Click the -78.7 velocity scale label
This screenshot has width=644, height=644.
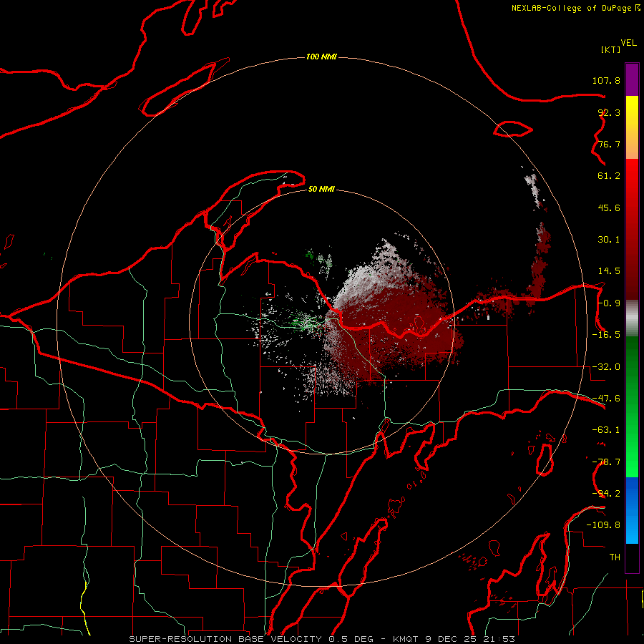606,462
